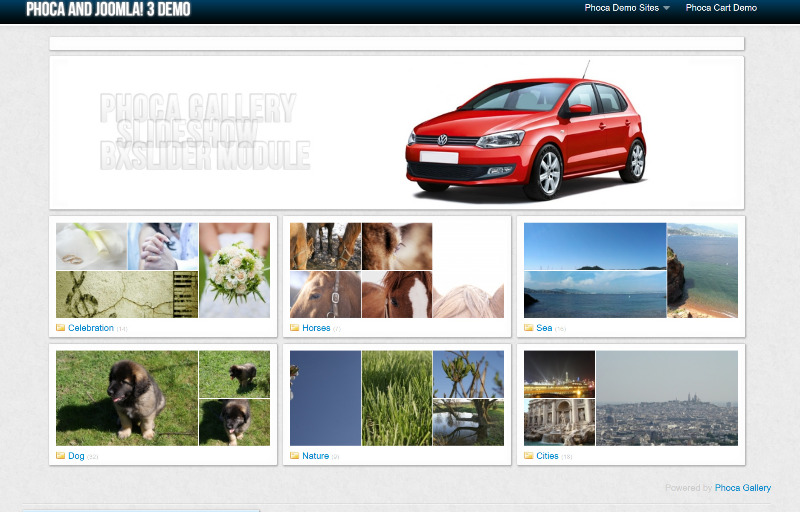Open the Phoca Demo Sites menu
800x512 pixels.
(x=621, y=8)
